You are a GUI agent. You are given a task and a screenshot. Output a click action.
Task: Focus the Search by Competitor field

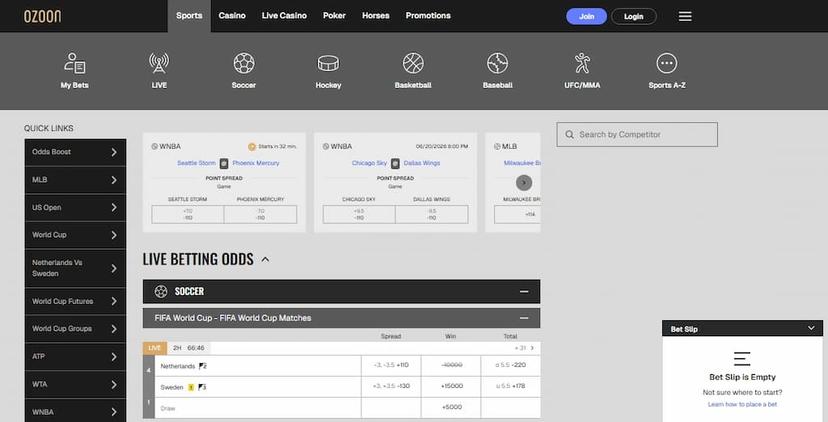coord(637,135)
